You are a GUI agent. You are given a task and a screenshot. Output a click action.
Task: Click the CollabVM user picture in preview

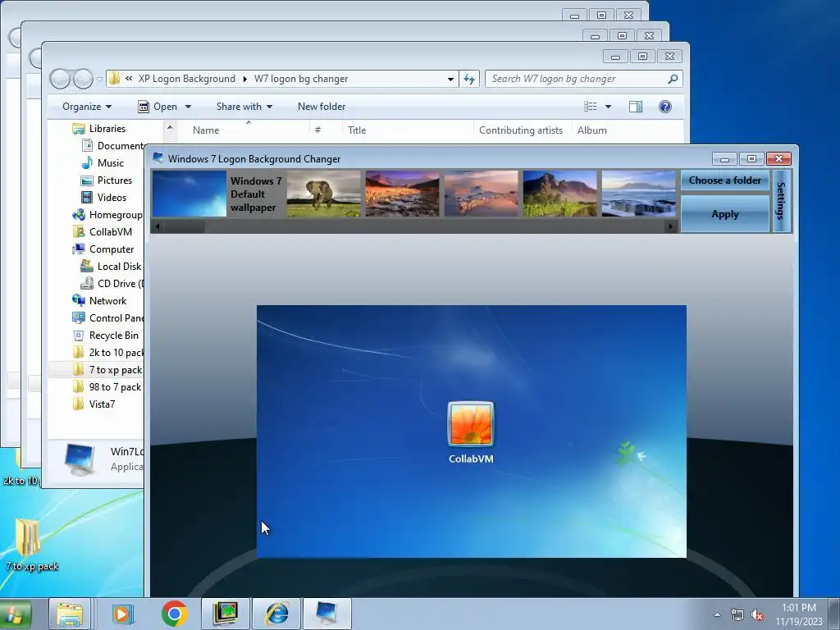click(x=471, y=424)
